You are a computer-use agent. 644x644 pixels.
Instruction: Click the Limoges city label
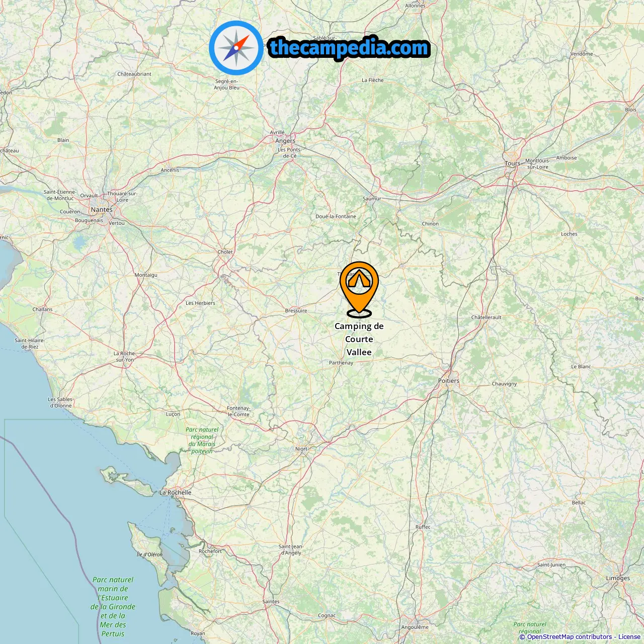click(618, 578)
